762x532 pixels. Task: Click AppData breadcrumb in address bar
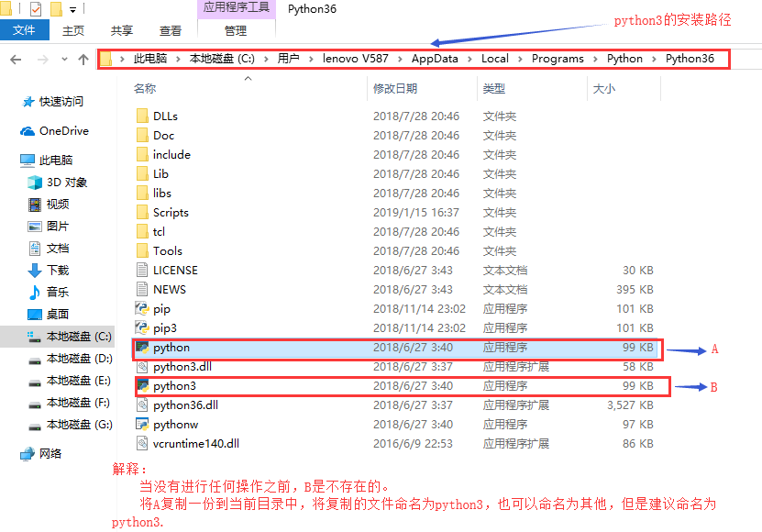tap(435, 59)
